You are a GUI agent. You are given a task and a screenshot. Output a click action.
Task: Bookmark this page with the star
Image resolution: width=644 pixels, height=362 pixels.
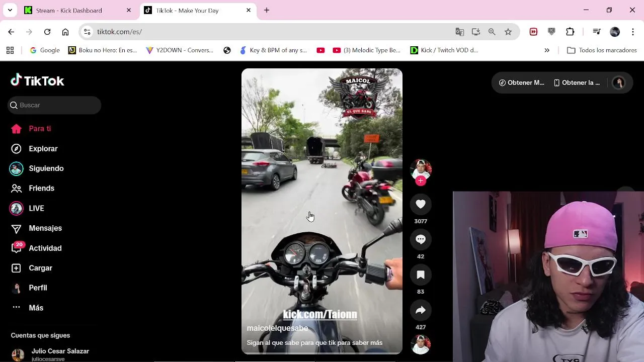click(x=508, y=32)
